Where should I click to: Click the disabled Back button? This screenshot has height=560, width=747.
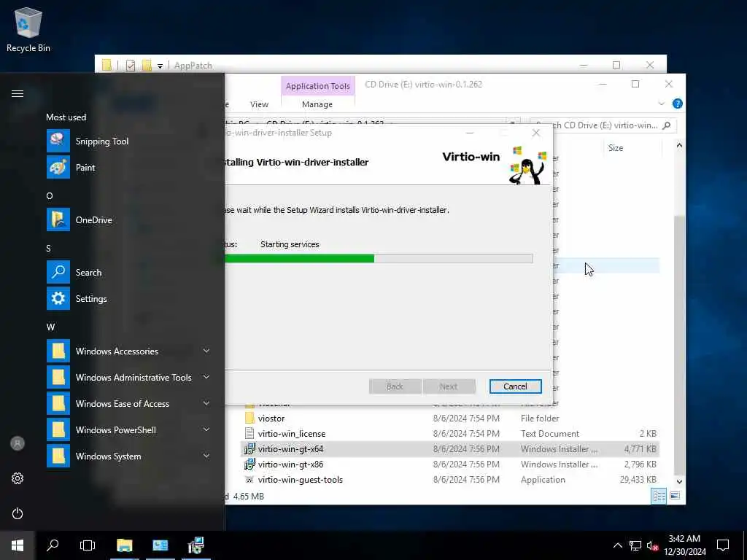coord(395,386)
